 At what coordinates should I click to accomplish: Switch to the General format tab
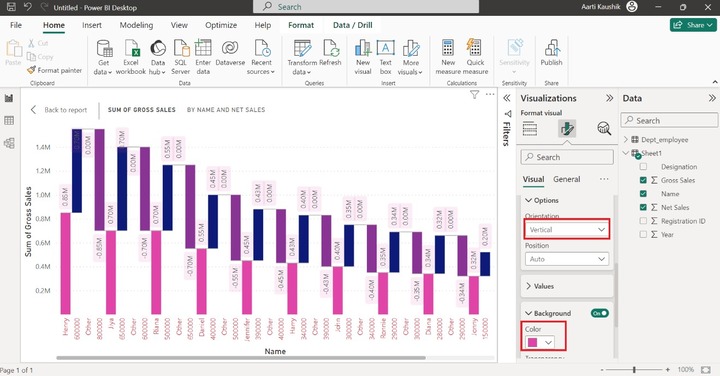tap(567, 179)
